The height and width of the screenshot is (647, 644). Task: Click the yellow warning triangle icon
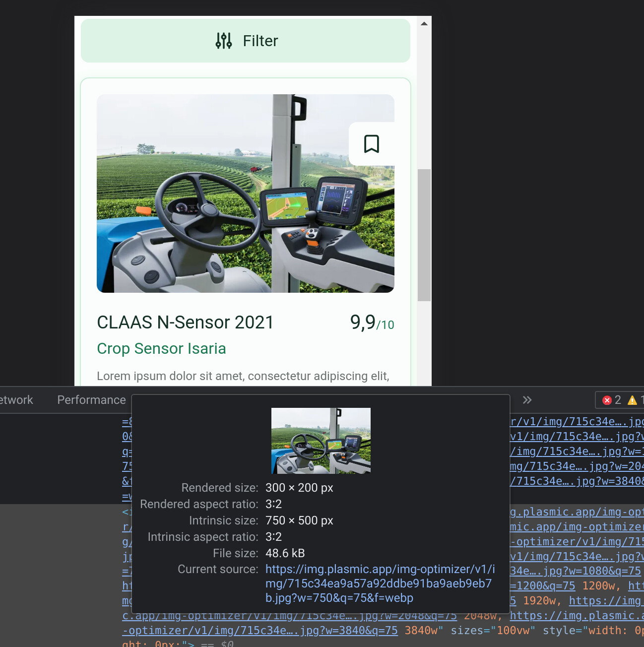point(632,400)
